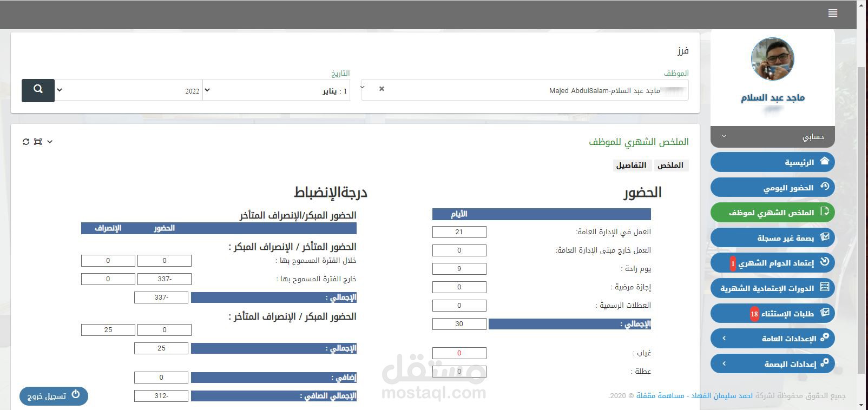Click the general administration days field 21

459,232
